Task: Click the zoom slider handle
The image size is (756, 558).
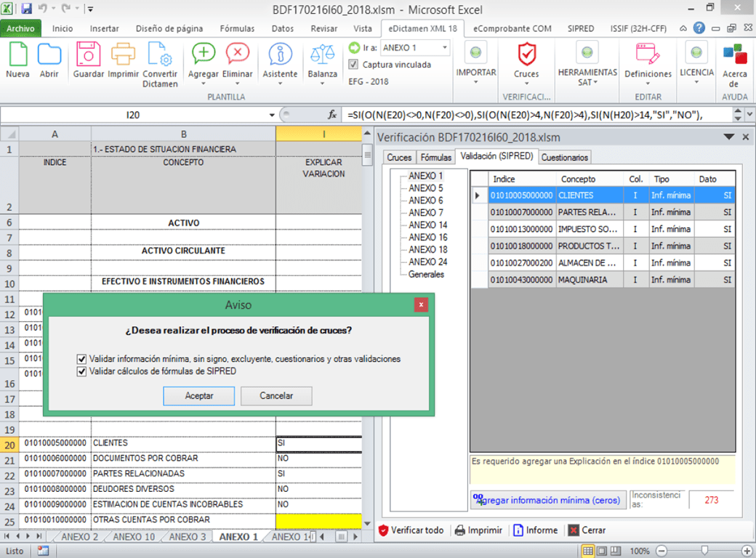Action: 704,551
